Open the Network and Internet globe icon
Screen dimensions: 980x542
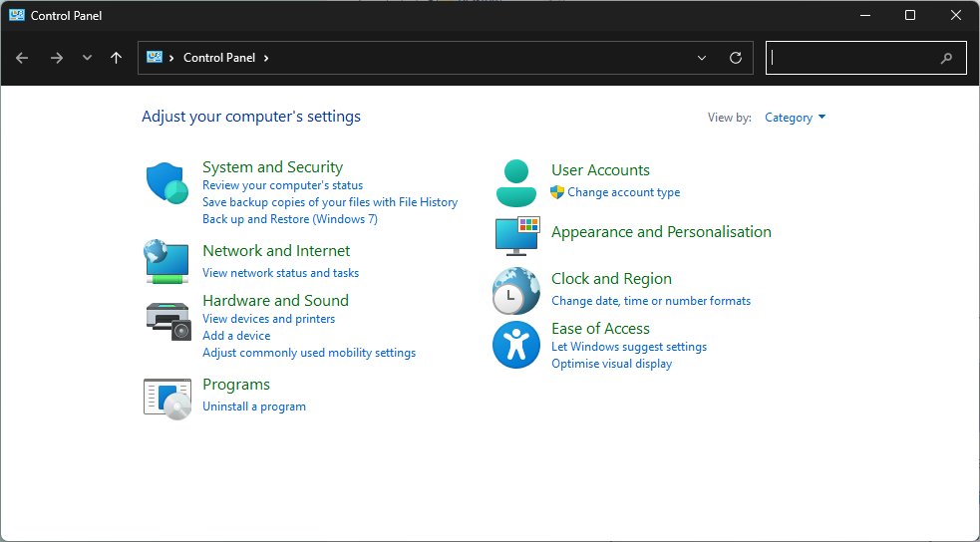point(166,262)
